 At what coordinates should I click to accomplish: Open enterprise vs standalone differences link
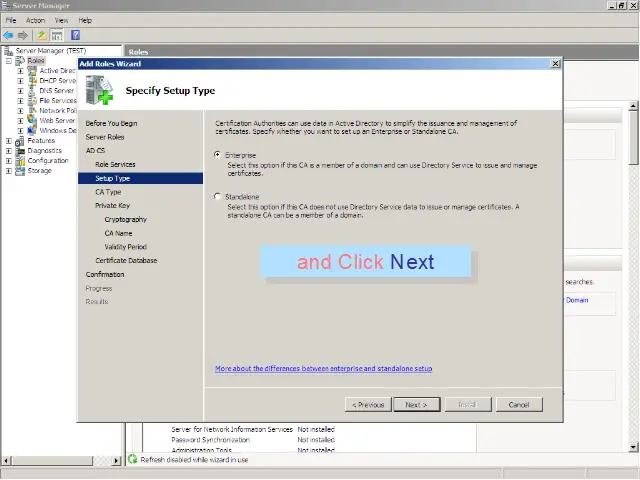click(x=323, y=369)
